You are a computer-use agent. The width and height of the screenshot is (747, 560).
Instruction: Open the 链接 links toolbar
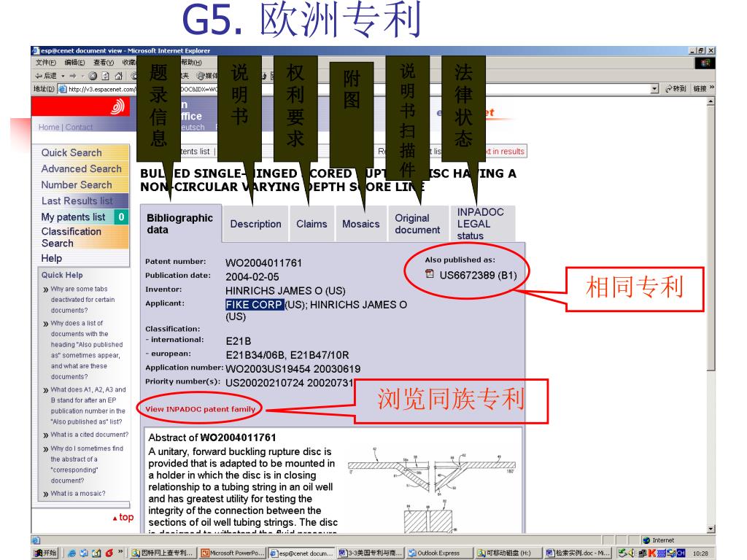[700, 88]
